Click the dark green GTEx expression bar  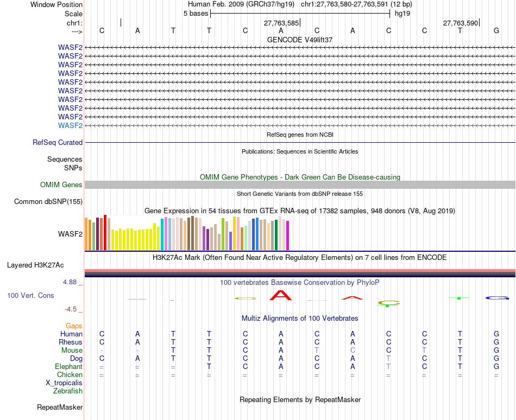(276, 235)
